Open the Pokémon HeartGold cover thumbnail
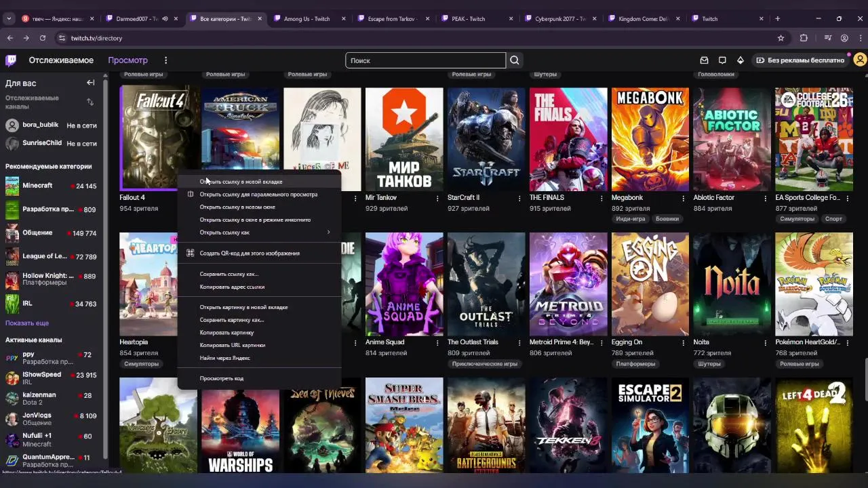This screenshot has width=868, height=488. tap(814, 284)
